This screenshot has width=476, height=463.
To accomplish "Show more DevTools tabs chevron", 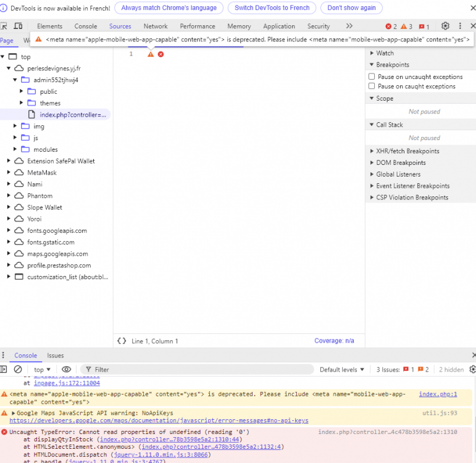I will (349, 26).
